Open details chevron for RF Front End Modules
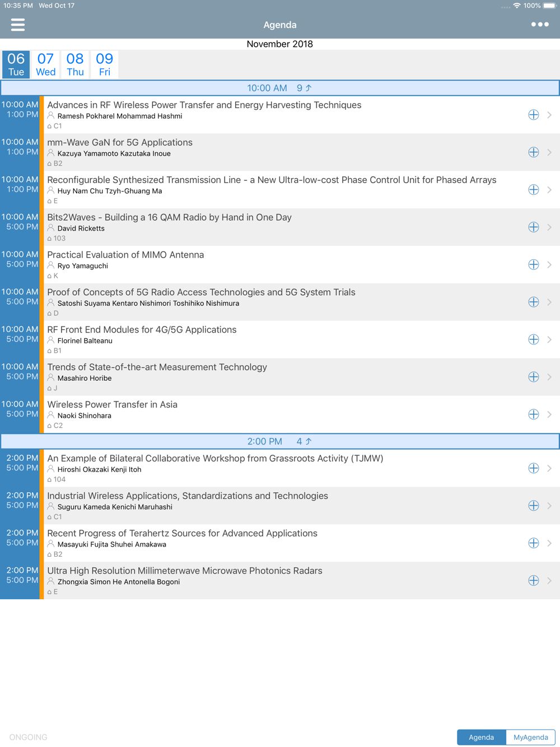Screen dimensions: 560x747 tap(549, 340)
